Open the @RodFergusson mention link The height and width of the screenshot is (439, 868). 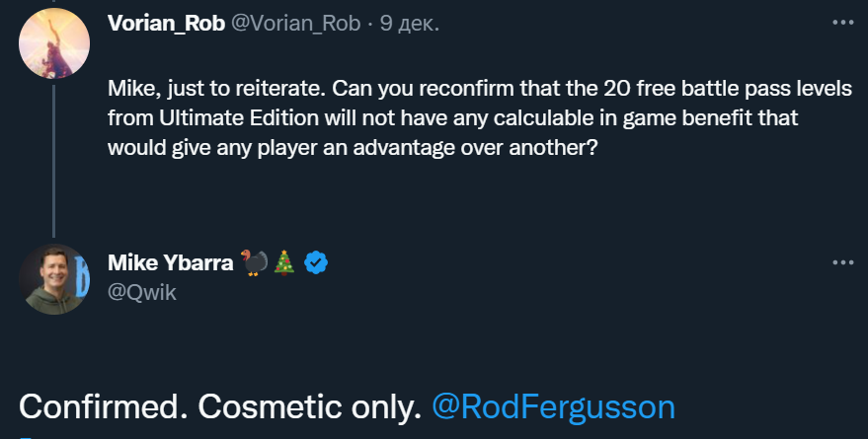(554, 406)
